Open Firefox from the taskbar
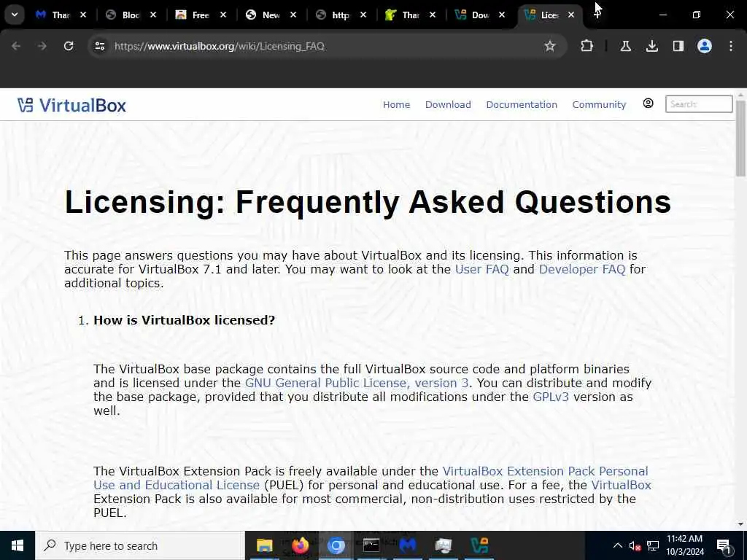 (x=300, y=545)
